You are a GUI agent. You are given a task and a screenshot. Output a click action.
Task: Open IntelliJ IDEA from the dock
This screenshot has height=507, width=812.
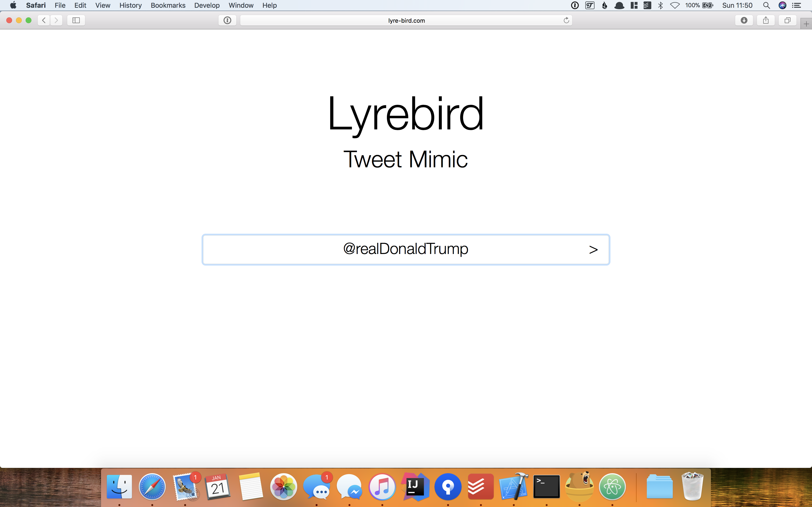(415, 486)
